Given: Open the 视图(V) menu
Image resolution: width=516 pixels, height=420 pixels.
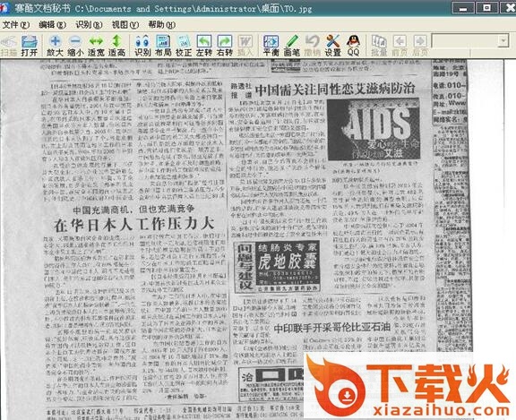Looking at the screenshot, I should [x=125, y=25].
